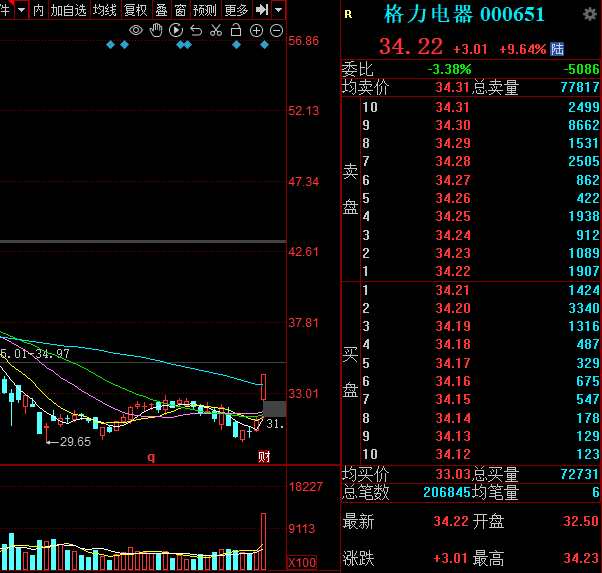Click stock title 格力电器 000651
This screenshot has width=602, height=573.
point(464,14)
